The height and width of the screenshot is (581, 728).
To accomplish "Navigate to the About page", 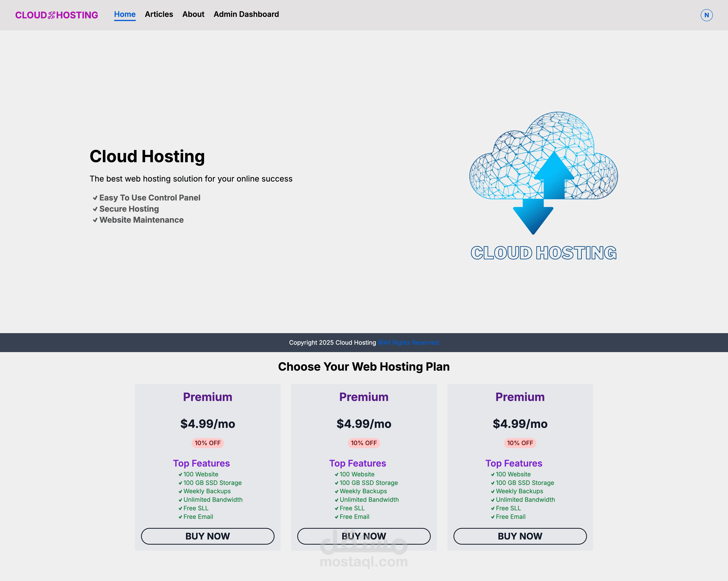I will [x=193, y=14].
